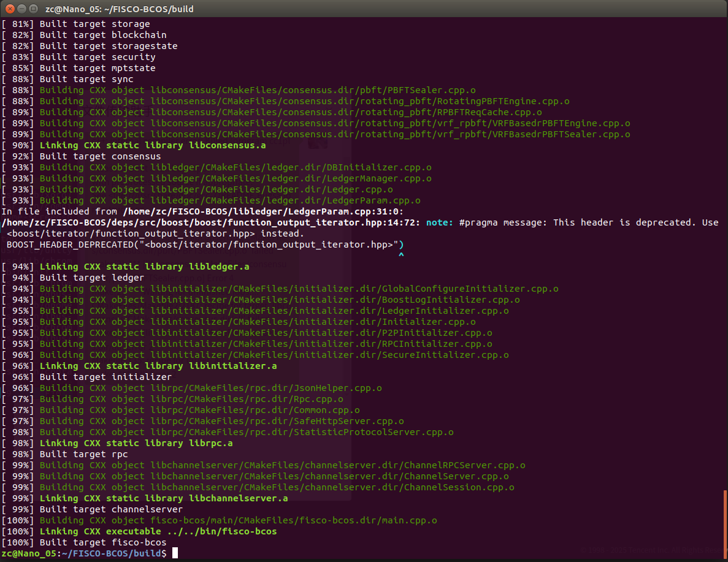Click the terminal scrollbar handle

[x=725, y=523]
